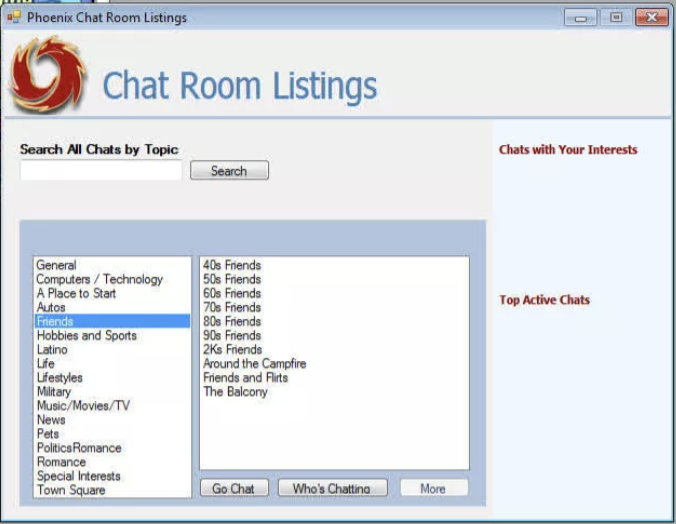Maximize the Phoenix Chat Room Listings window
Viewport: 676px width, 524px height.
coord(616,17)
